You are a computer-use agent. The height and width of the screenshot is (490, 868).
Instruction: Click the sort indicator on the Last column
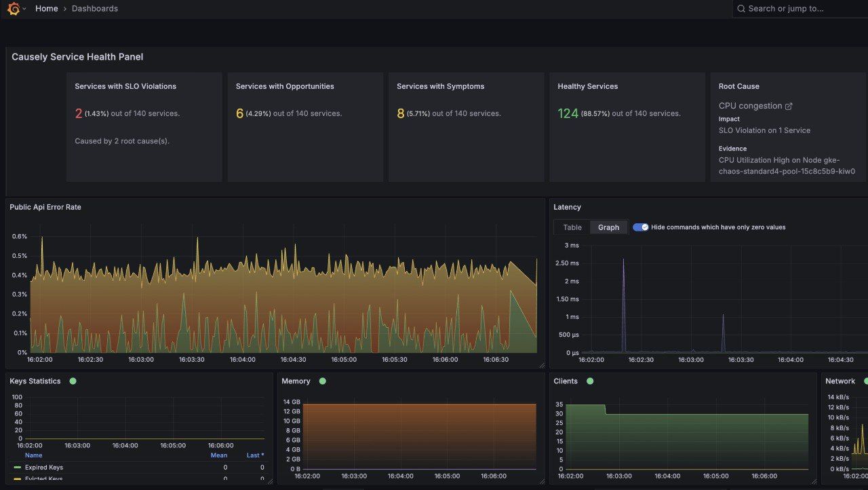pyautogui.click(x=260, y=455)
